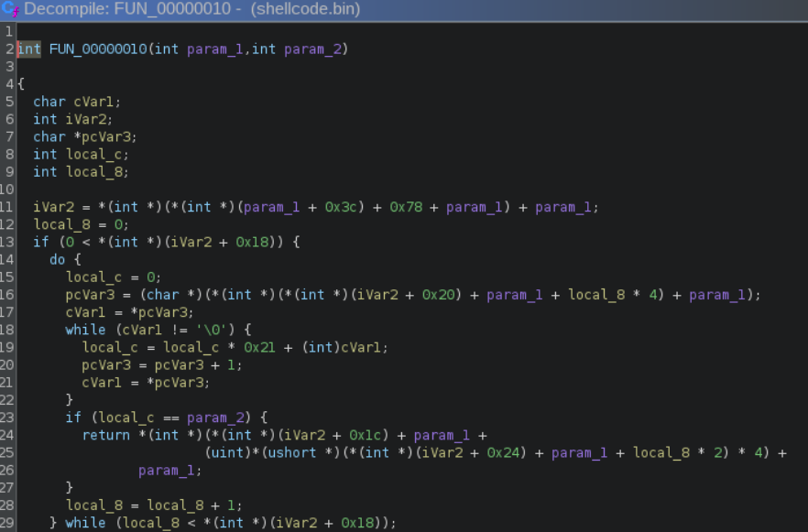Viewport: 808px width, 532px height.
Task: Click the constant 0x1c on line 24
Action: (x=366, y=435)
